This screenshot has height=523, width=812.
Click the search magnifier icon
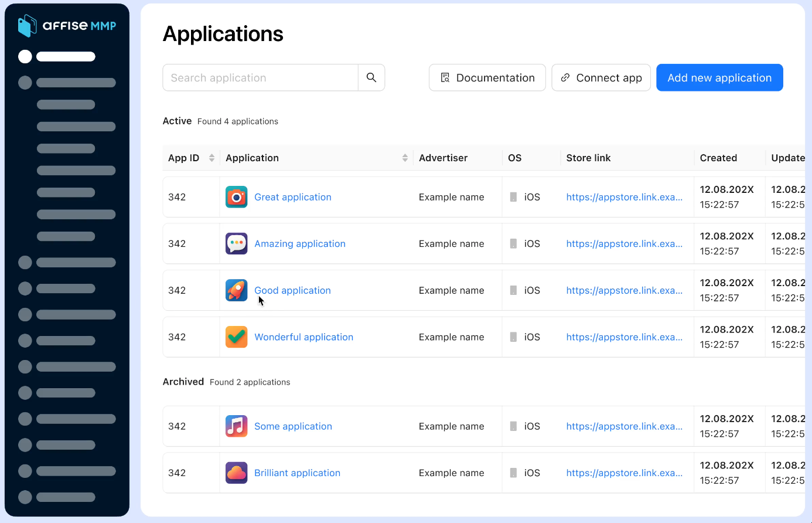click(x=371, y=77)
